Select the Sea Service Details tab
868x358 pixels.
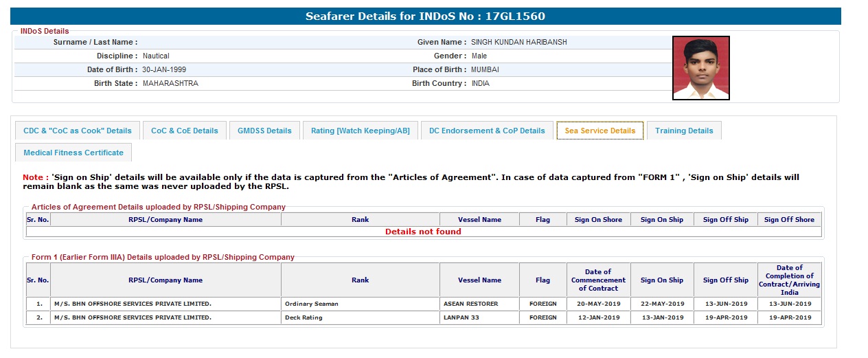(x=599, y=131)
